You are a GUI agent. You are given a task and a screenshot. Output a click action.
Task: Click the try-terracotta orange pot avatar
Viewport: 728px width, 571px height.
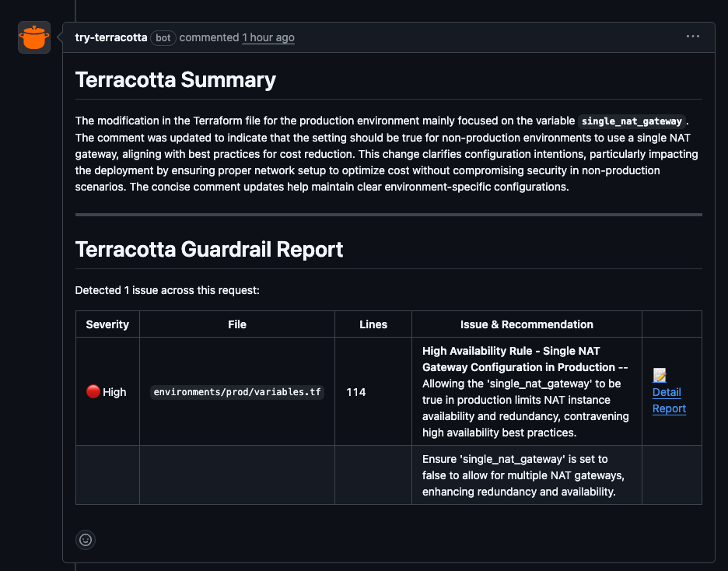tap(34, 37)
